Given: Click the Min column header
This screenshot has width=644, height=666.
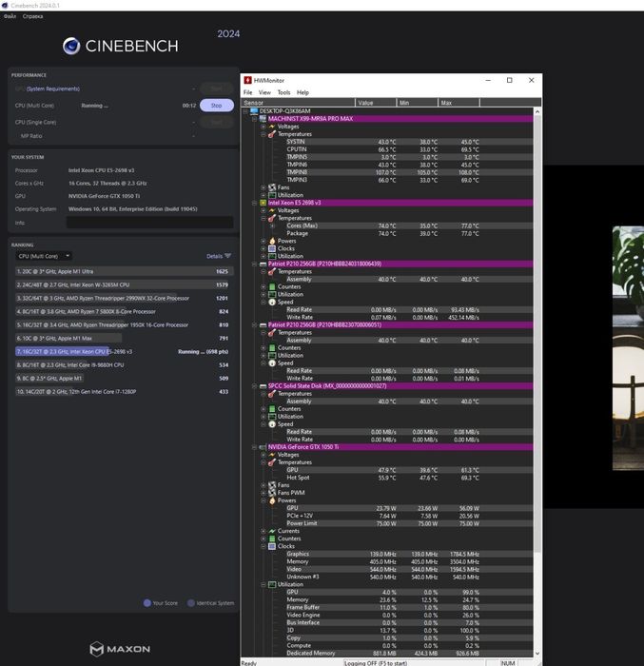Looking at the screenshot, I should pos(418,103).
